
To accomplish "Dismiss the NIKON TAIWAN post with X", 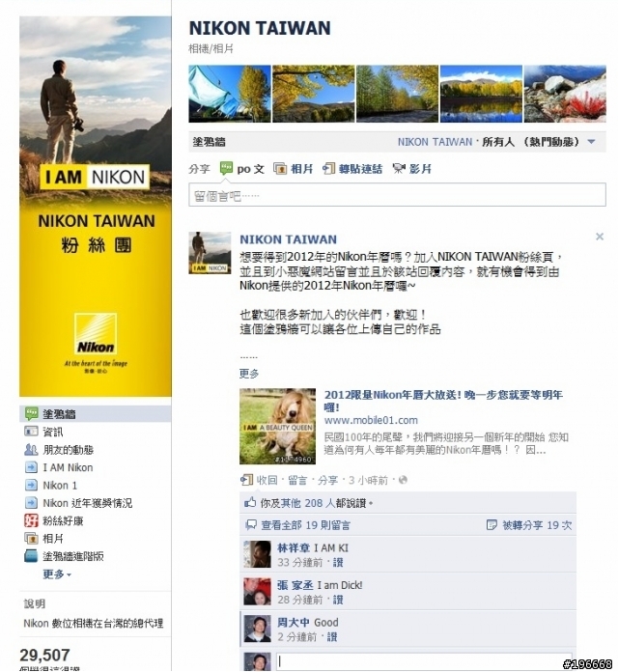I will 600,237.
